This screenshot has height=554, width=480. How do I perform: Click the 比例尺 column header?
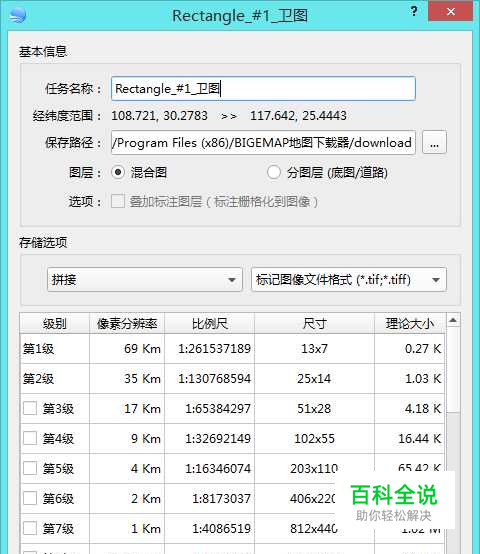pos(209,323)
